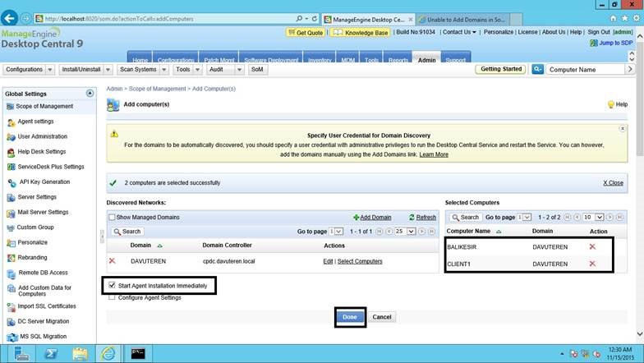Viewport: 644px width, 363px height.
Task: Click the search type icon by Computer Name
Action: click(x=537, y=69)
